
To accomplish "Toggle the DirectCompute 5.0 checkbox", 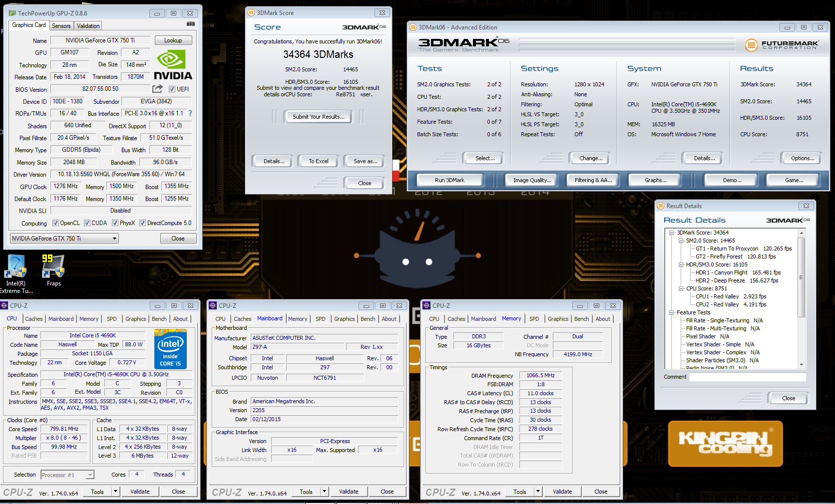I will (142, 223).
